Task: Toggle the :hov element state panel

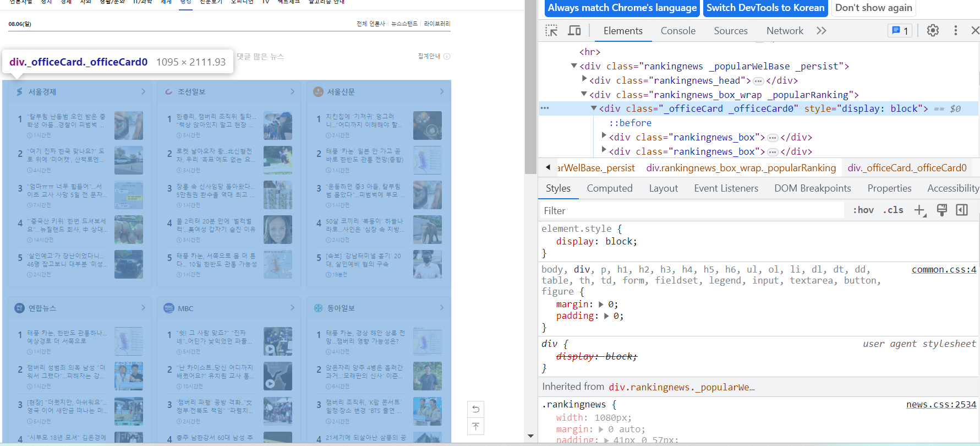Action: coord(863,210)
